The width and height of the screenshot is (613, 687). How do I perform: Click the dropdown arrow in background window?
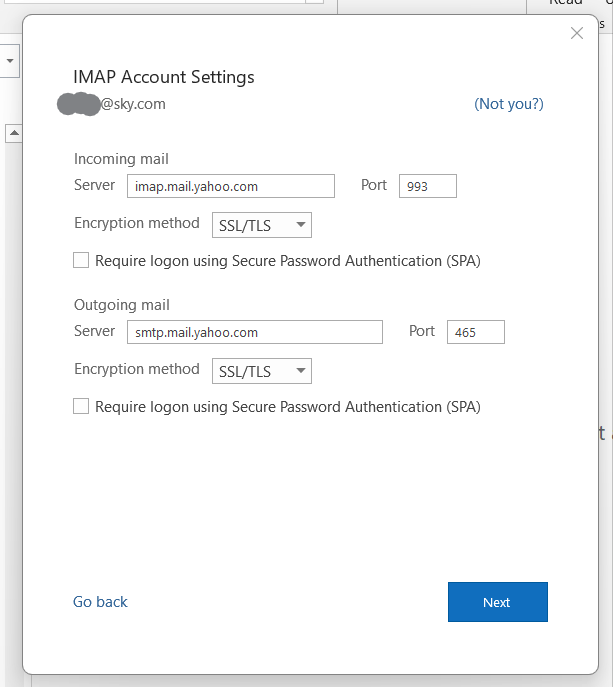pyautogui.click(x=10, y=61)
